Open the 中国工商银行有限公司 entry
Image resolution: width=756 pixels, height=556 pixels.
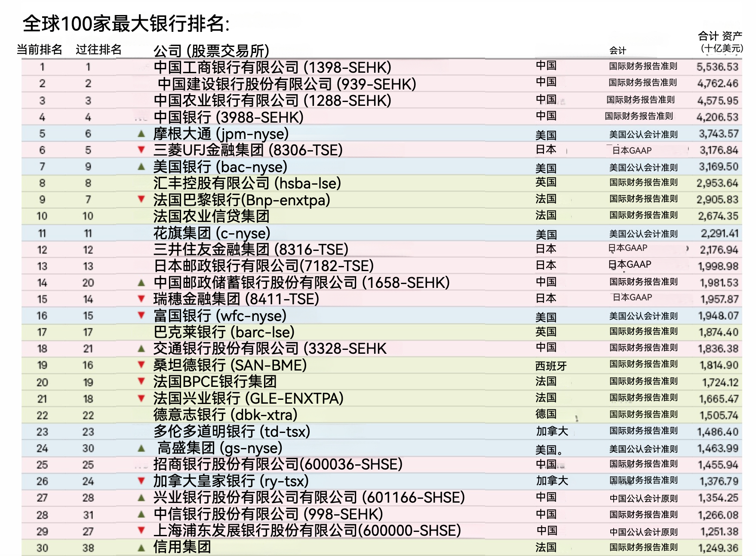click(x=272, y=68)
